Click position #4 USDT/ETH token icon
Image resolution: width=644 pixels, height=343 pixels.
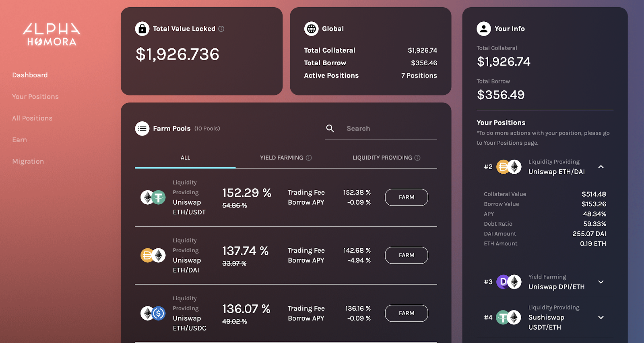coord(509,318)
